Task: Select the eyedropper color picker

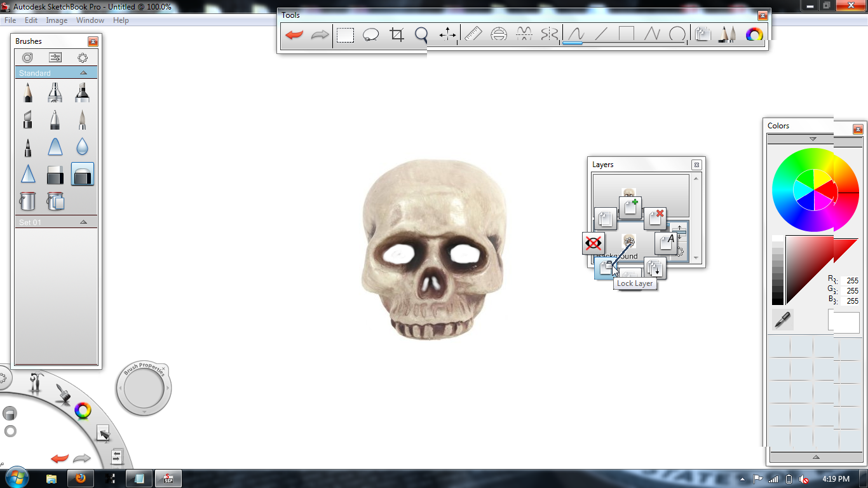Action: (x=783, y=320)
